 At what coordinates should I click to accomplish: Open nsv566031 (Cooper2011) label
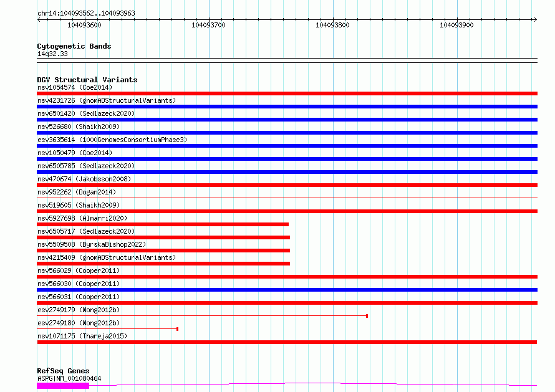coord(79,297)
